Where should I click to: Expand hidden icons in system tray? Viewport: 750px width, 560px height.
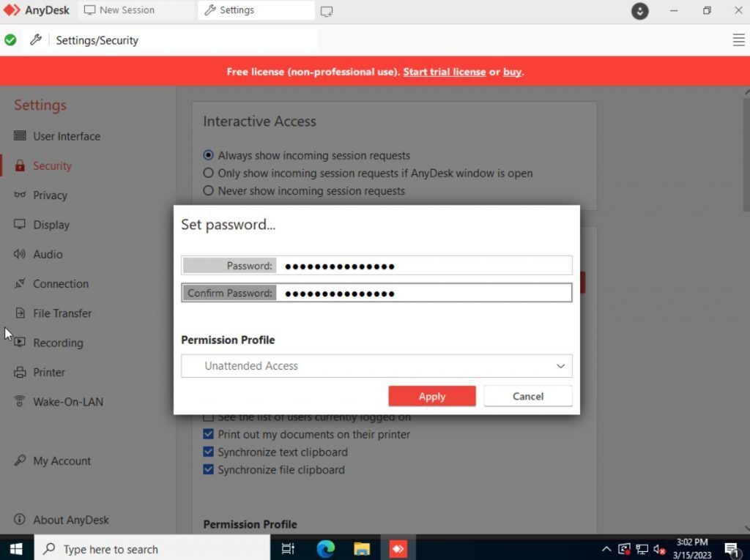pos(606,548)
